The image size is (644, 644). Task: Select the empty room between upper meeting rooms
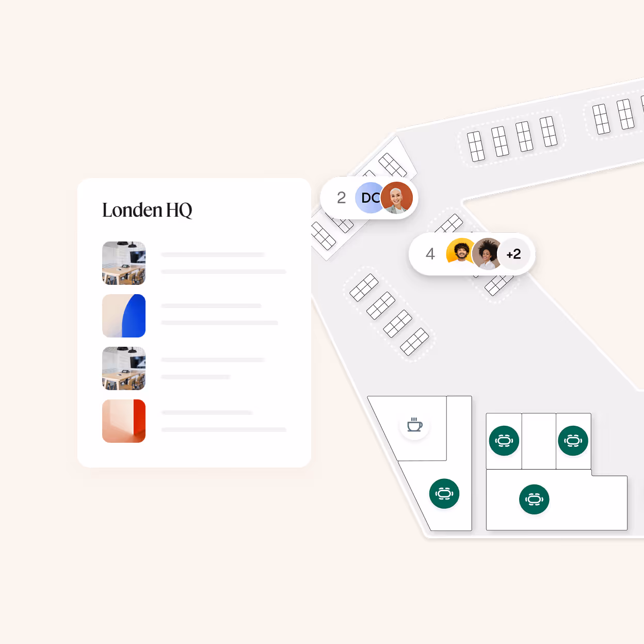coord(539,441)
